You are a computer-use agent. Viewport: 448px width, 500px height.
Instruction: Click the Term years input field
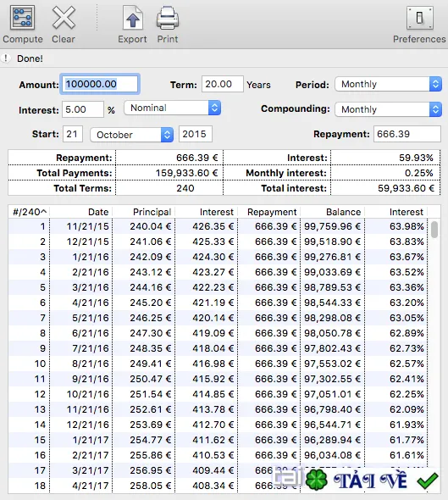pos(223,84)
